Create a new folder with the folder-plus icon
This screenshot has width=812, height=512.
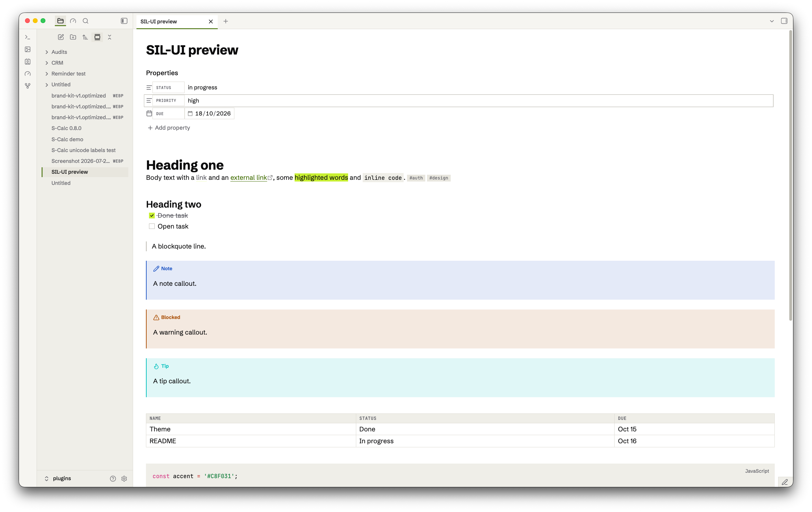click(x=73, y=37)
